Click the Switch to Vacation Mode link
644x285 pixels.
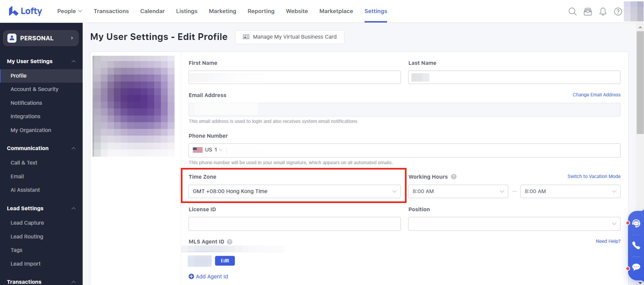tap(594, 176)
